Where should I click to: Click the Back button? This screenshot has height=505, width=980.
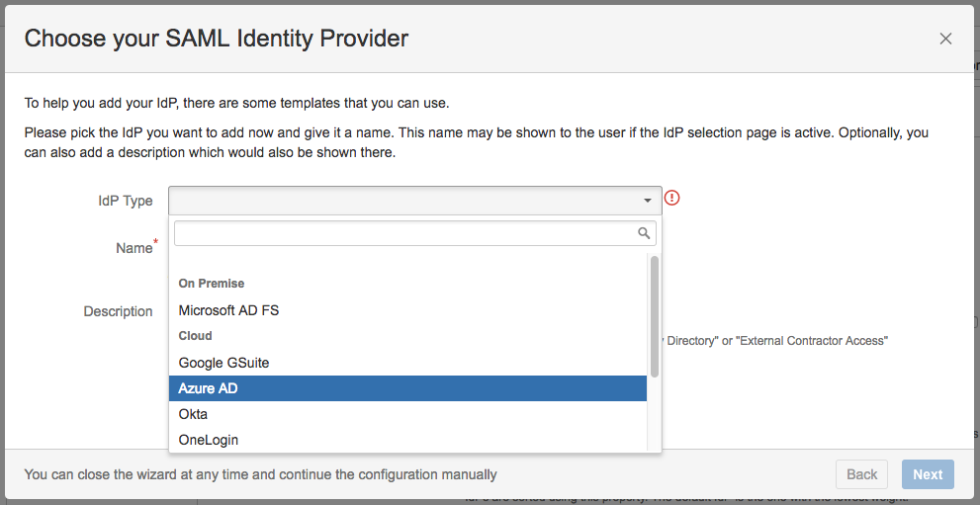pos(862,474)
